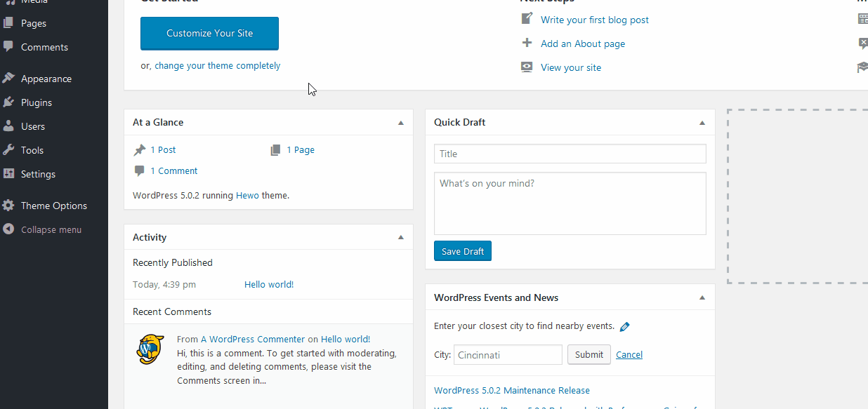Click the Comments speech bubble icon in sidebar

coord(8,47)
